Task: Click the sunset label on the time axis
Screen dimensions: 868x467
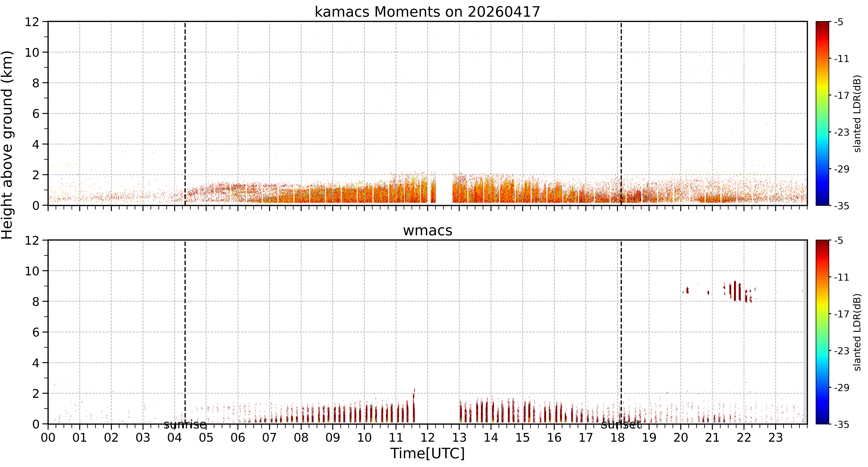Action: [x=621, y=425]
